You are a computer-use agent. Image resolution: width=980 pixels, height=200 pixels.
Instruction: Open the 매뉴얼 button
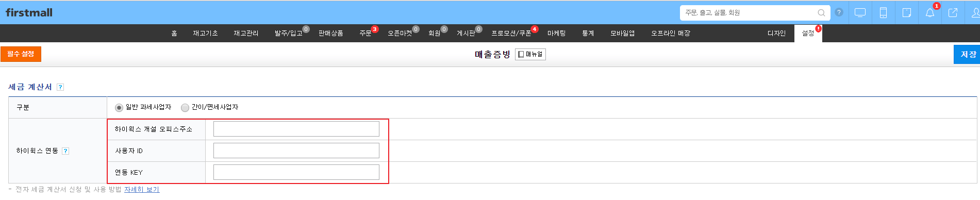(530, 54)
